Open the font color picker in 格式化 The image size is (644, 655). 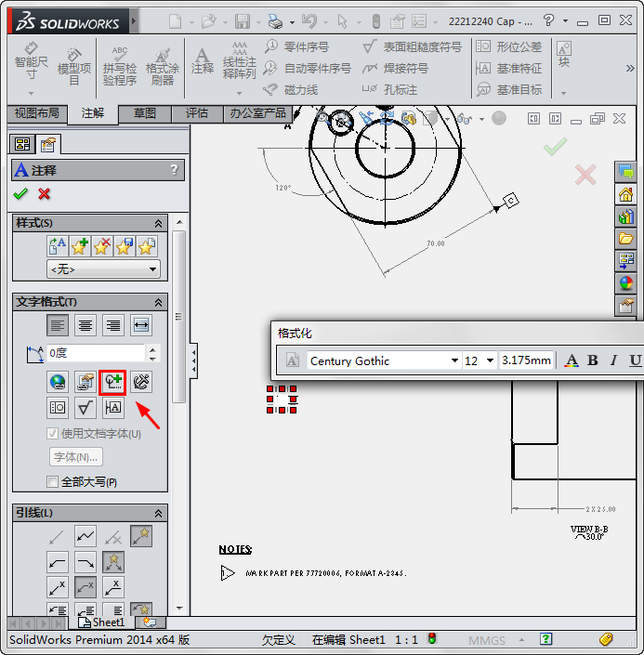572,360
